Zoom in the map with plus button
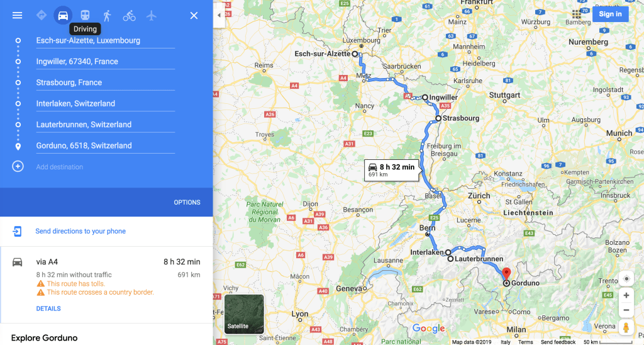 pos(626,295)
